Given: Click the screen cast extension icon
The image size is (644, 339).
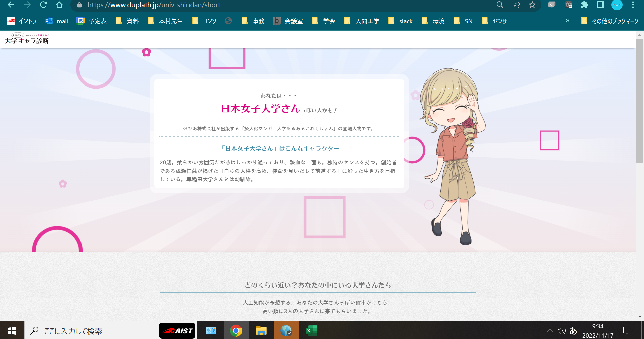Looking at the screenshot, I should (552, 5).
